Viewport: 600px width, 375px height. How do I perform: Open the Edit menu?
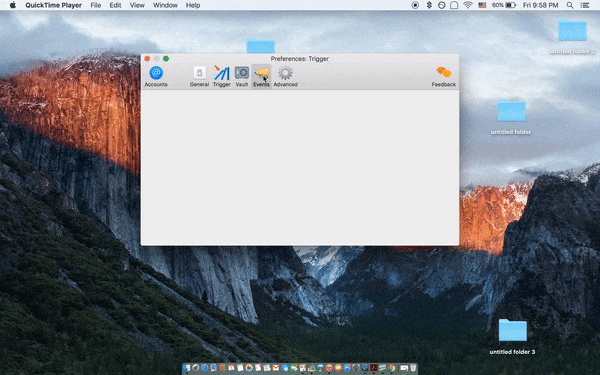point(115,5)
